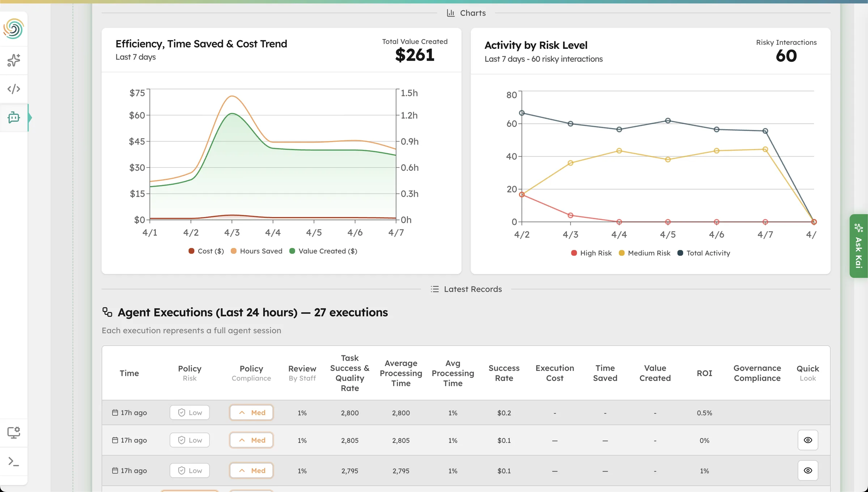This screenshot has width=868, height=492.
Task: Click the Low policy risk badge on first row
Action: tap(190, 412)
